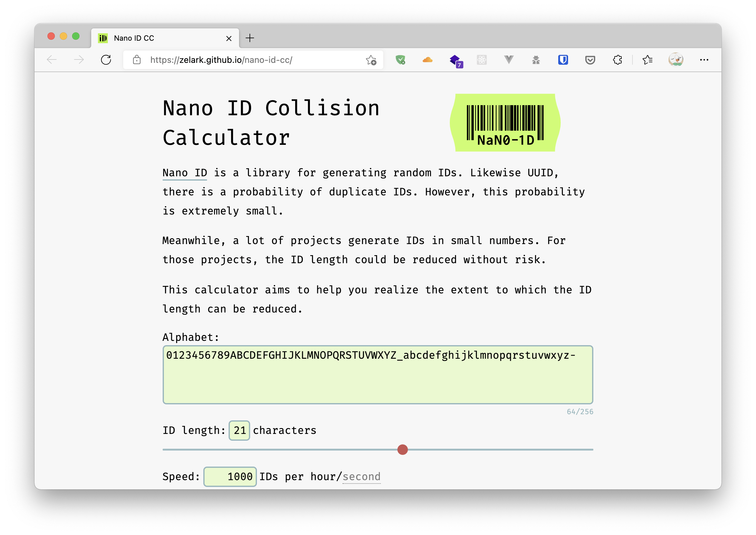Open a new browser tab
This screenshot has height=535, width=756.
tap(250, 38)
